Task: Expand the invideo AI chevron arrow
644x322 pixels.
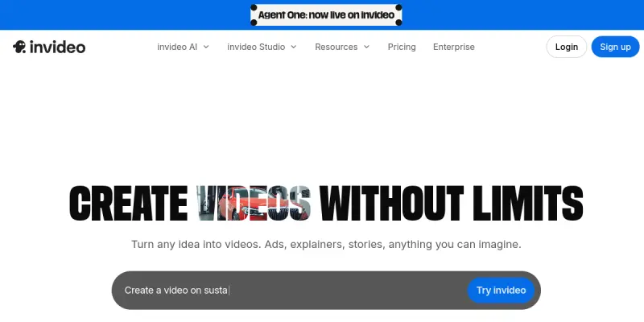Action: click(206, 47)
